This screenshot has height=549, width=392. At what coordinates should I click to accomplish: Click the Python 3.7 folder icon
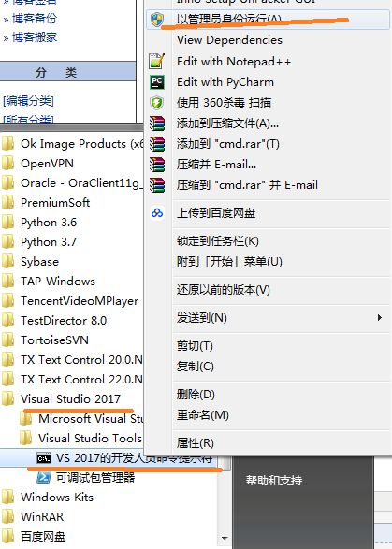tap(7, 242)
